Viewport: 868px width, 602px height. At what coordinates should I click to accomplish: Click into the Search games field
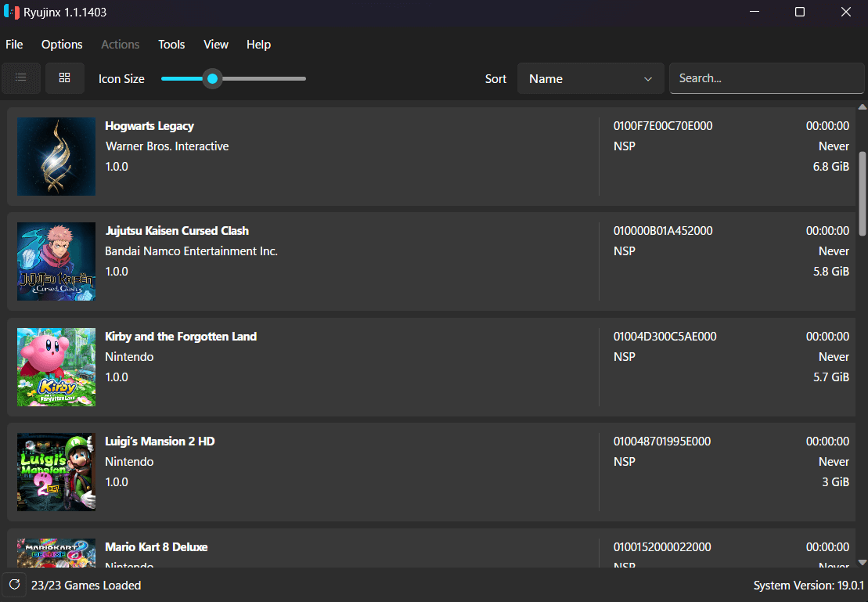[x=767, y=78]
